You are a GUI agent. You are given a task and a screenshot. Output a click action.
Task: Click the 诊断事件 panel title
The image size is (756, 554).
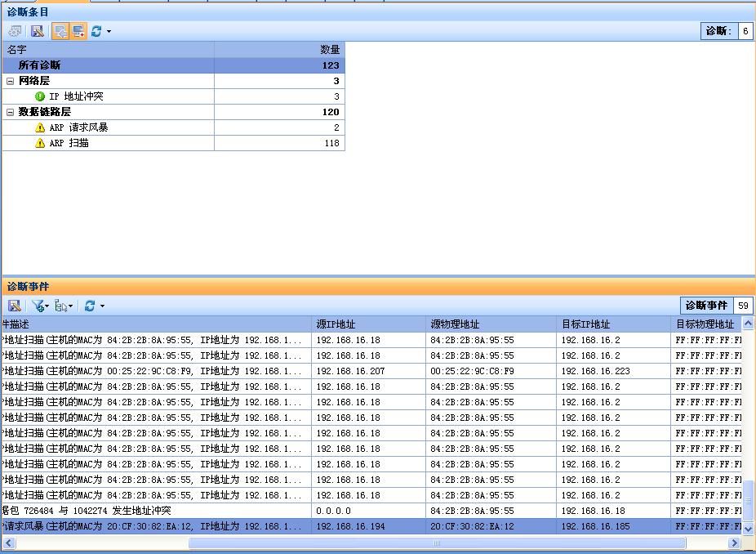tap(28, 287)
